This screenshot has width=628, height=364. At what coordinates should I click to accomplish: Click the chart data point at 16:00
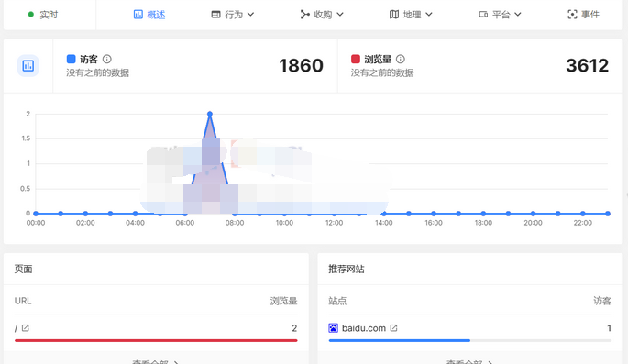click(434, 214)
